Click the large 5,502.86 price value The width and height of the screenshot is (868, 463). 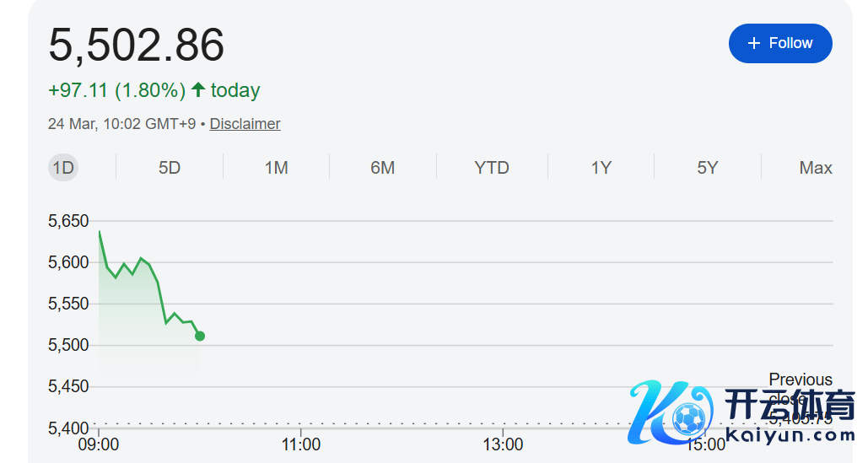(x=137, y=46)
